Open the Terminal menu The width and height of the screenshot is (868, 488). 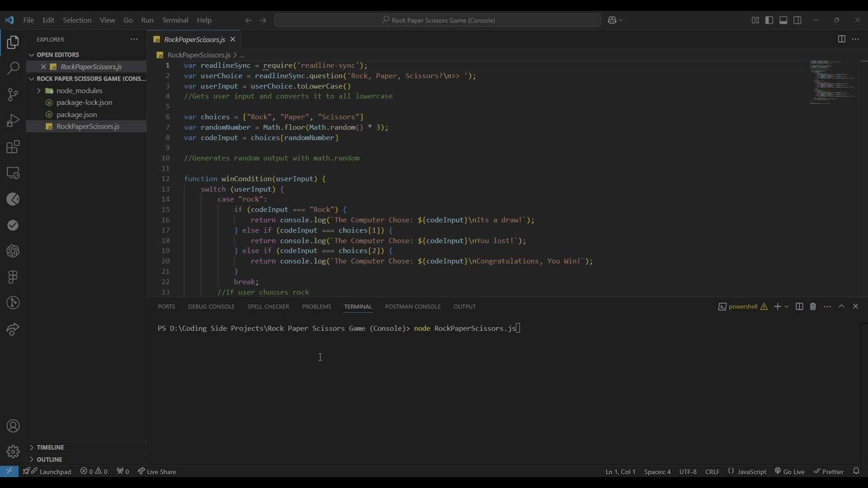175,20
